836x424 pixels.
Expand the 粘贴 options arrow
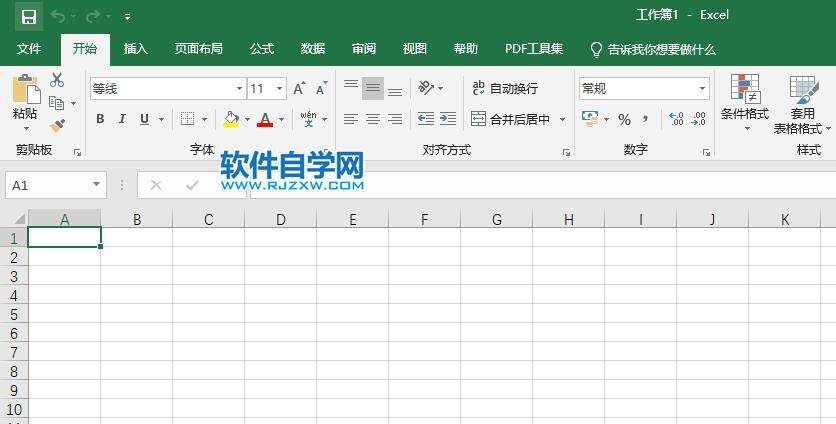coord(26,129)
